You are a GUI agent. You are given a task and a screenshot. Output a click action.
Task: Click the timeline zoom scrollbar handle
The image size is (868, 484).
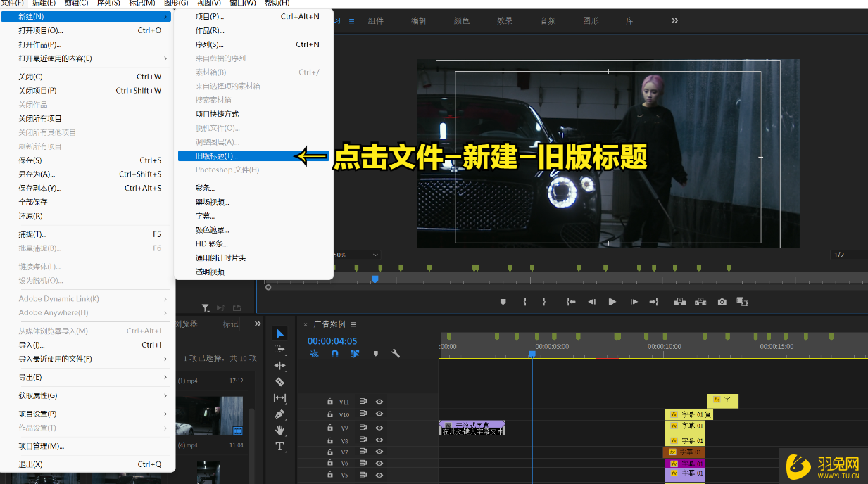(x=268, y=287)
